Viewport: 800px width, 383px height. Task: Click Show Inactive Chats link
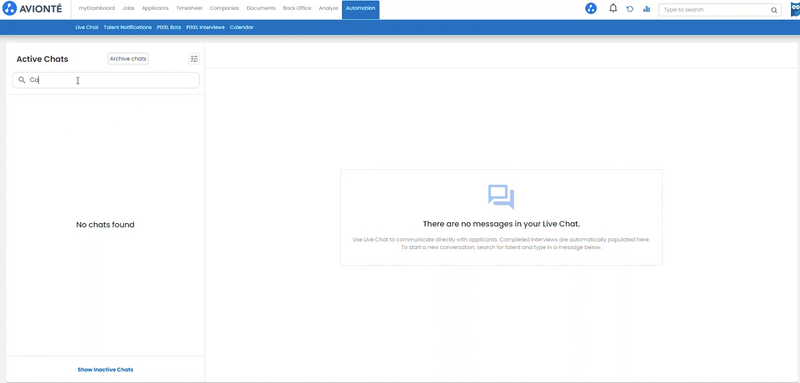pyautogui.click(x=106, y=369)
